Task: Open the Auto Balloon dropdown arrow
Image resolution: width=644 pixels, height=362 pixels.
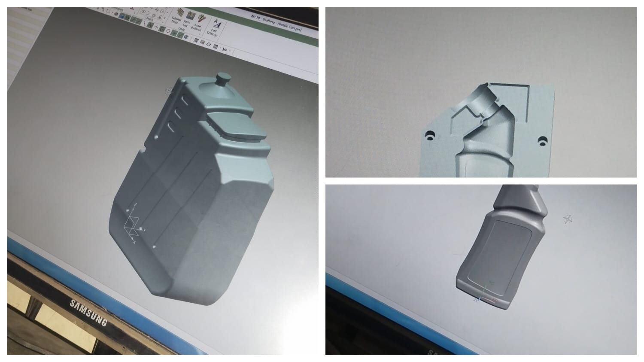Action: [x=200, y=33]
